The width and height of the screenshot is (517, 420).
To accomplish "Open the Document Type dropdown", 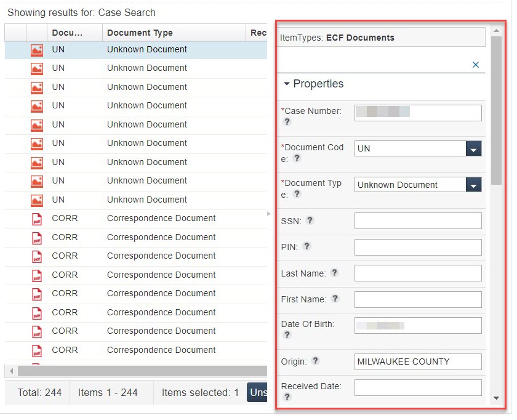I will point(473,185).
